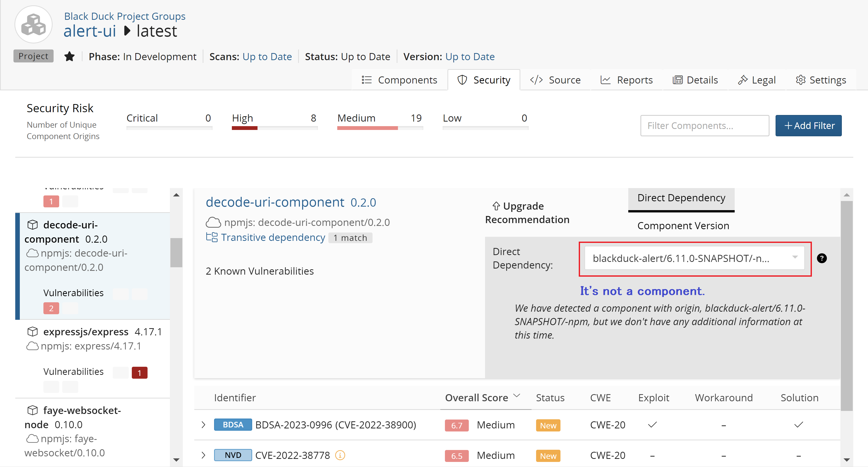868x467 pixels.
Task: Open the Components tab
Action: tap(400, 80)
